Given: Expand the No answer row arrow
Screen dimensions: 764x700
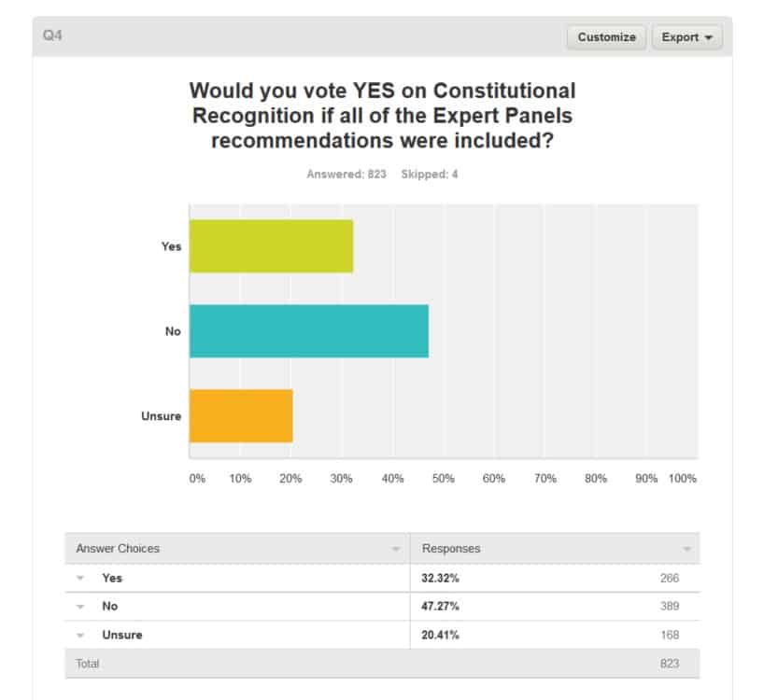Looking at the screenshot, I should 80,607.
